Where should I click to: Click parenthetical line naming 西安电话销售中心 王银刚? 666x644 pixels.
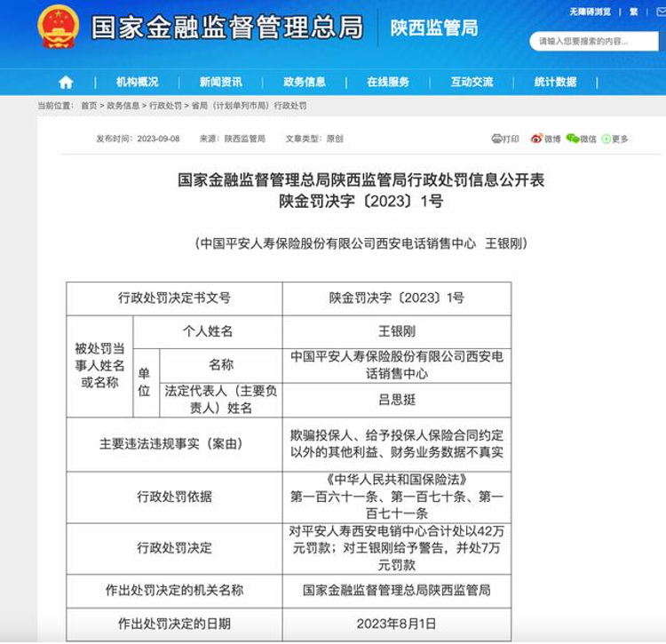(x=361, y=243)
